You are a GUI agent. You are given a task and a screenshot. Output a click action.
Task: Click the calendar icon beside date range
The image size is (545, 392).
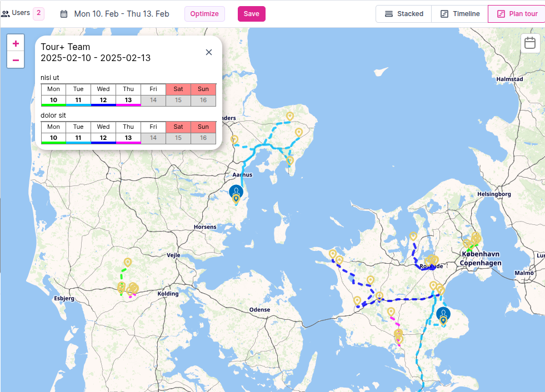(64, 14)
